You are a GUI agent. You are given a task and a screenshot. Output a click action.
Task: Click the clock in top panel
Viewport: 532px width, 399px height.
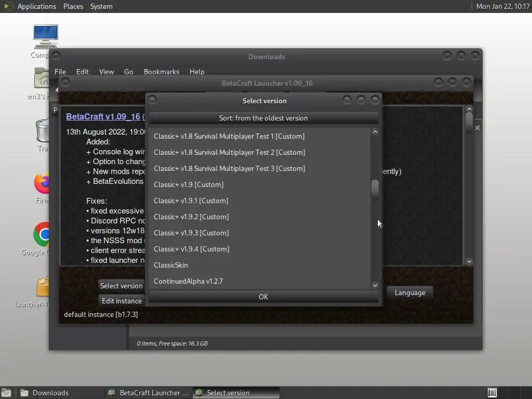503,6
